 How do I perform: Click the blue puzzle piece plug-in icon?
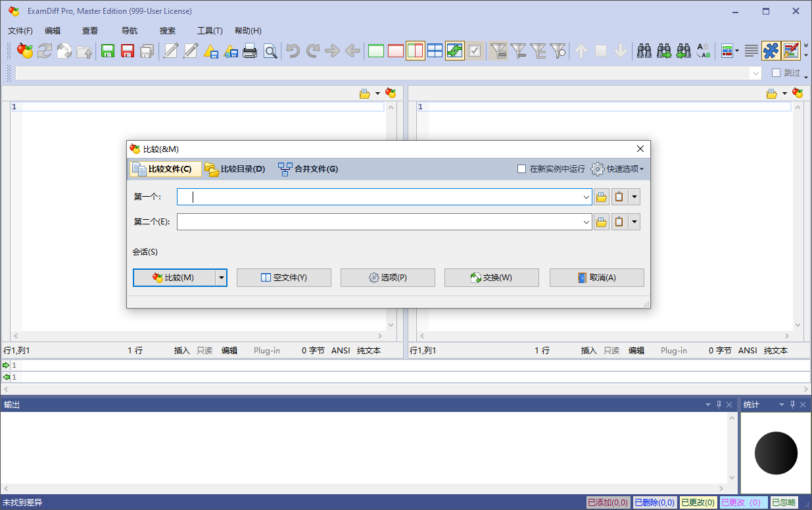(771, 51)
